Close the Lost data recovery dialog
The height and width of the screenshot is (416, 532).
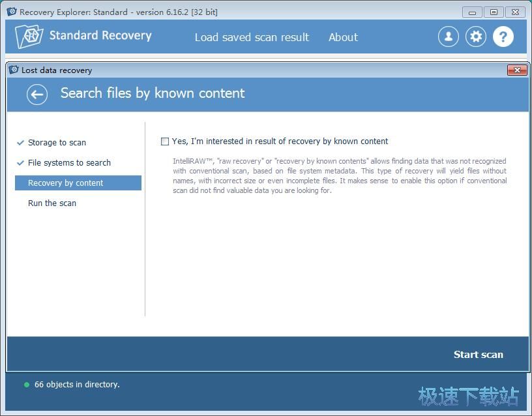pyautogui.click(x=517, y=70)
